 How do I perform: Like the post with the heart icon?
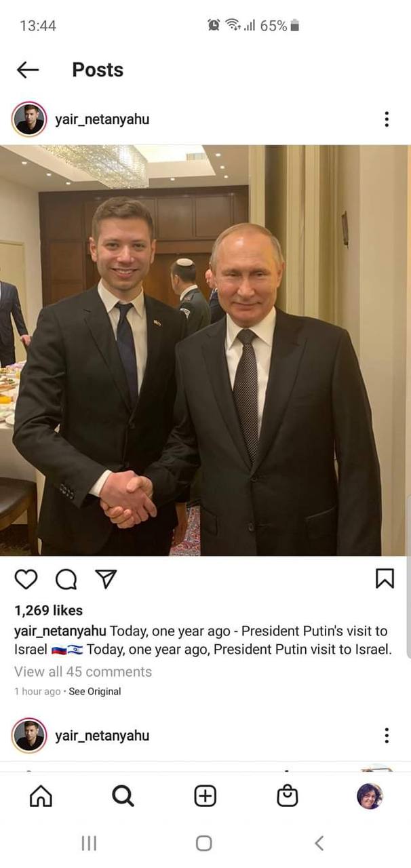(26, 578)
